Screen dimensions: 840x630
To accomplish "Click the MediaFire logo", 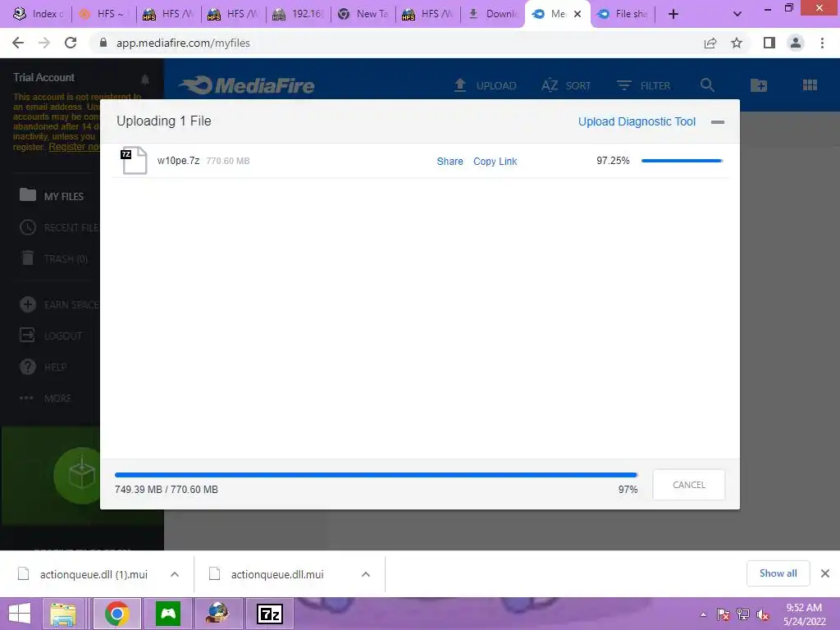I will pyautogui.click(x=246, y=85).
